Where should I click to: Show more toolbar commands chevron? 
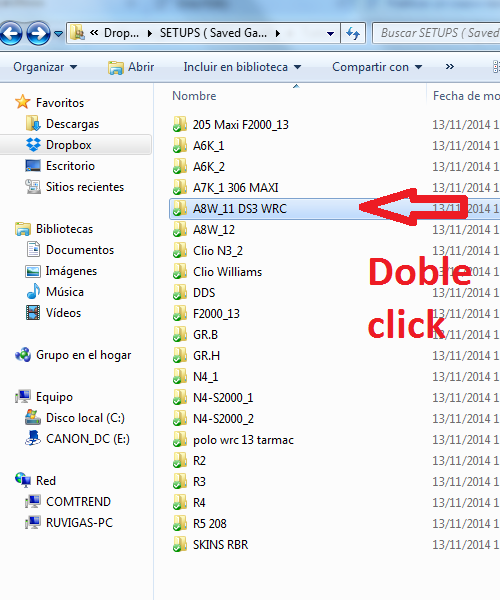tap(450, 67)
